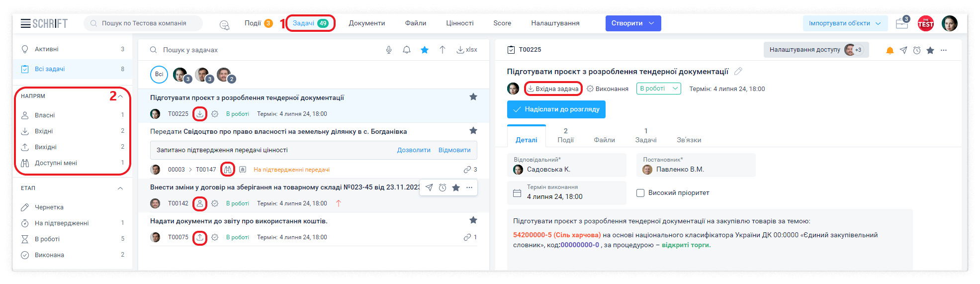Image resolution: width=980 pixels, height=284 pixels.
Task: Click the Дозволити link
Action: click(x=414, y=150)
